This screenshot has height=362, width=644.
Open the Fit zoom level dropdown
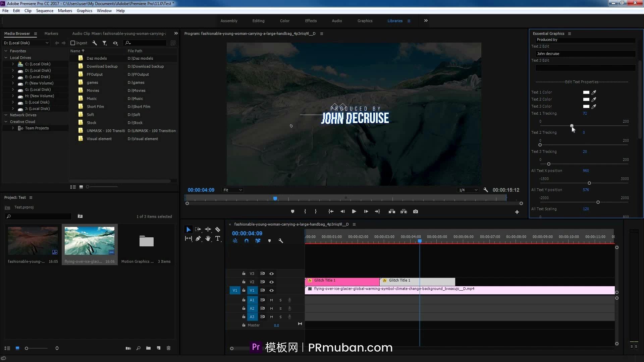233,190
